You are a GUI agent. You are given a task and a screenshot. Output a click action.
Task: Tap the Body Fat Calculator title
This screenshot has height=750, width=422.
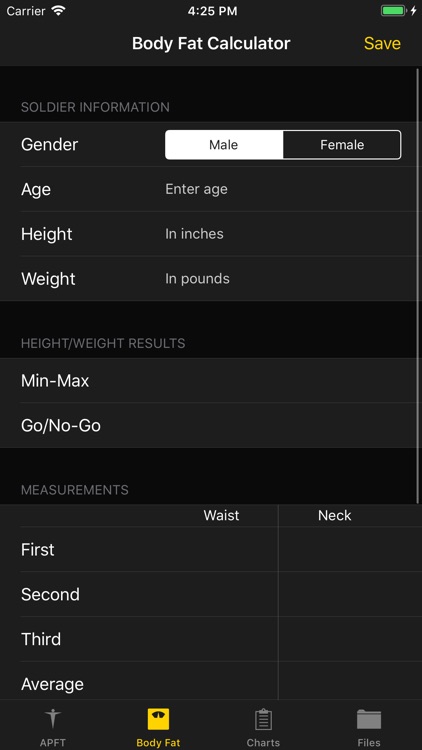[211, 44]
